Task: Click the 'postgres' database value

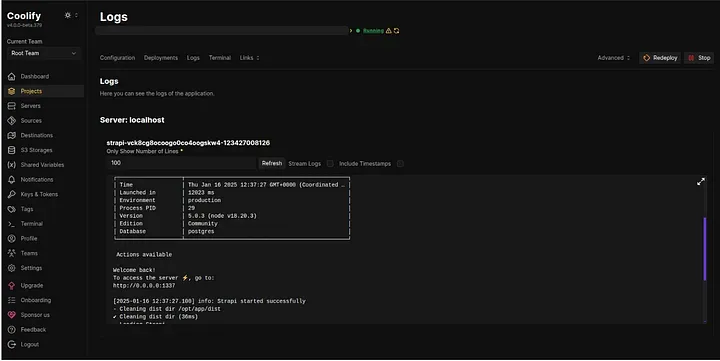Action: coord(201,231)
